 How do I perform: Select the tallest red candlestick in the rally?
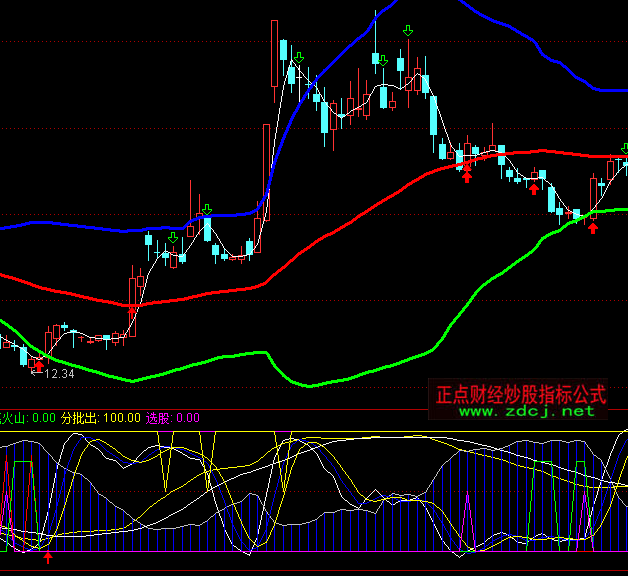pos(274,60)
